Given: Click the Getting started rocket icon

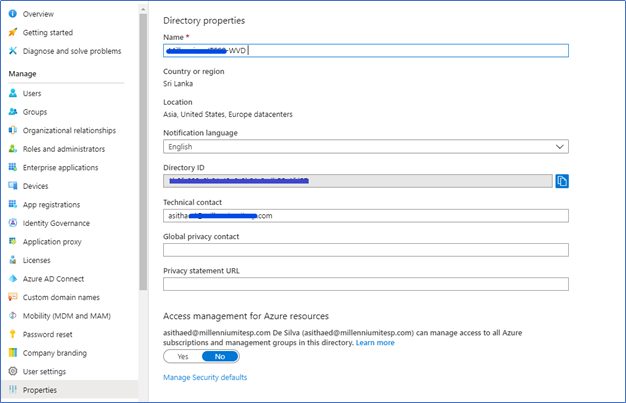Looking at the screenshot, I should click(x=13, y=32).
